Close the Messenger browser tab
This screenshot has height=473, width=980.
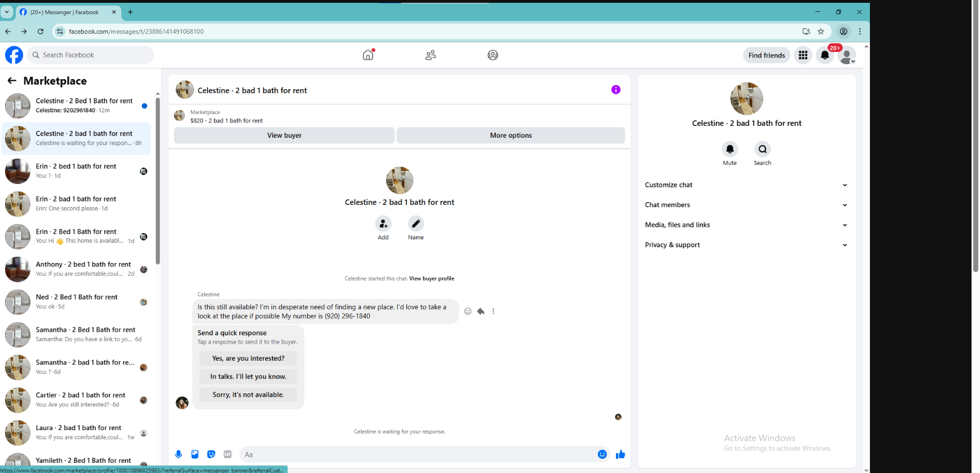point(113,12)
